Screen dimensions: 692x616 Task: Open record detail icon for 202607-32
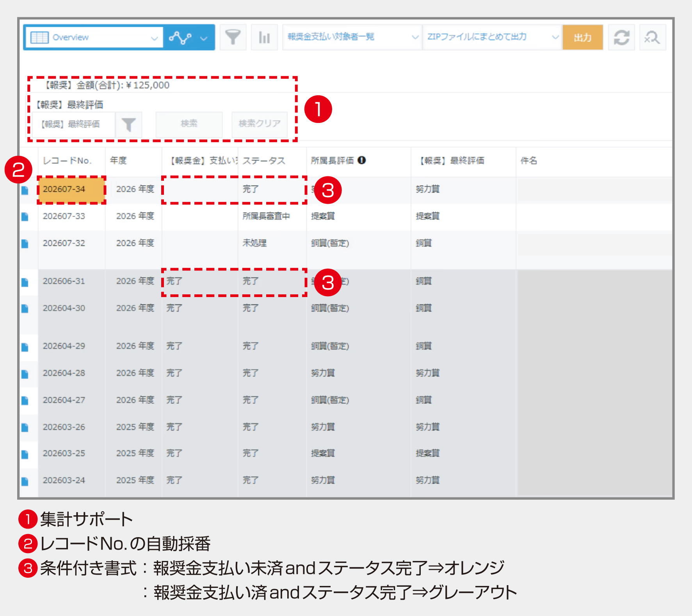(25, 244)
